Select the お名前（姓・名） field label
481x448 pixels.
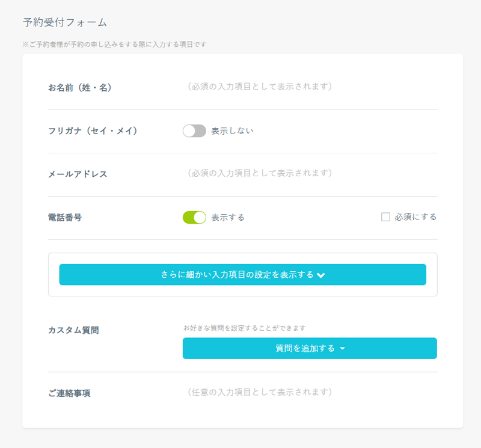pos(80,88)
